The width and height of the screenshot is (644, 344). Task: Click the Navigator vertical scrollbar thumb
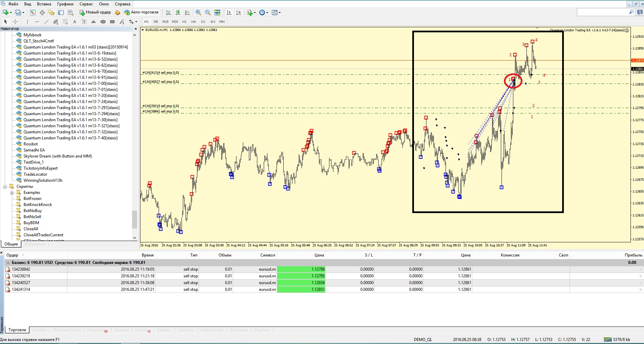point(134,219)
